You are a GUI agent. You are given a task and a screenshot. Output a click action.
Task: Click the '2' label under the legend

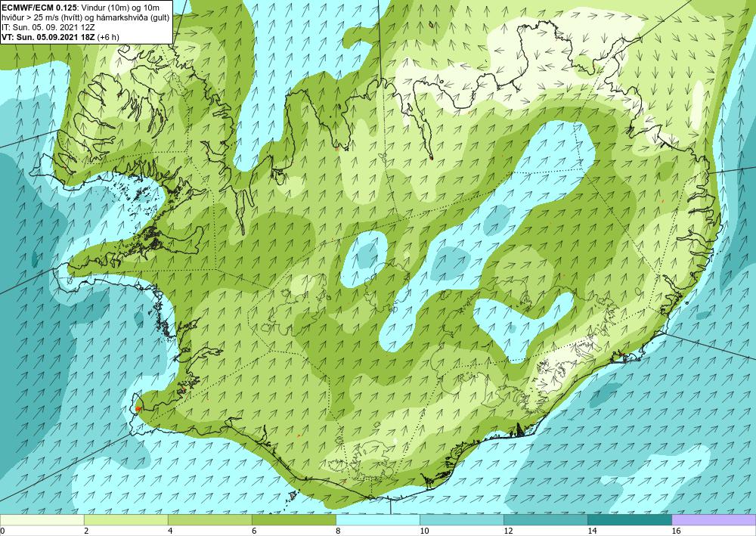point(86,531)
